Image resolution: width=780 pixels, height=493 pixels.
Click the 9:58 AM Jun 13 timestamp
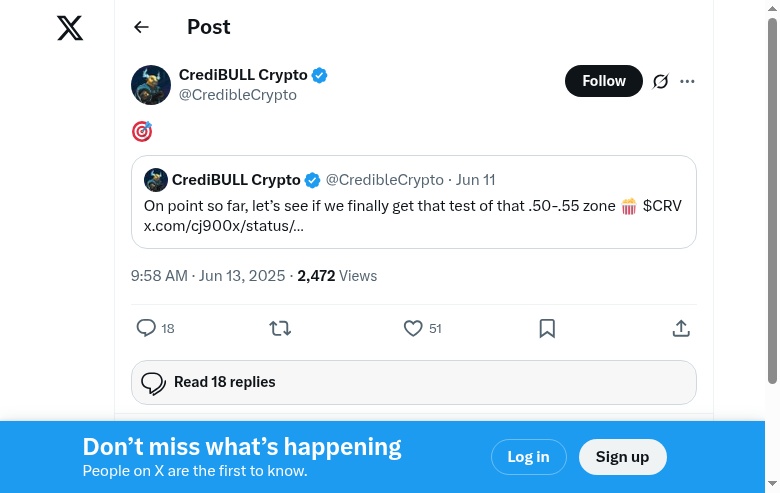[208, 276]
